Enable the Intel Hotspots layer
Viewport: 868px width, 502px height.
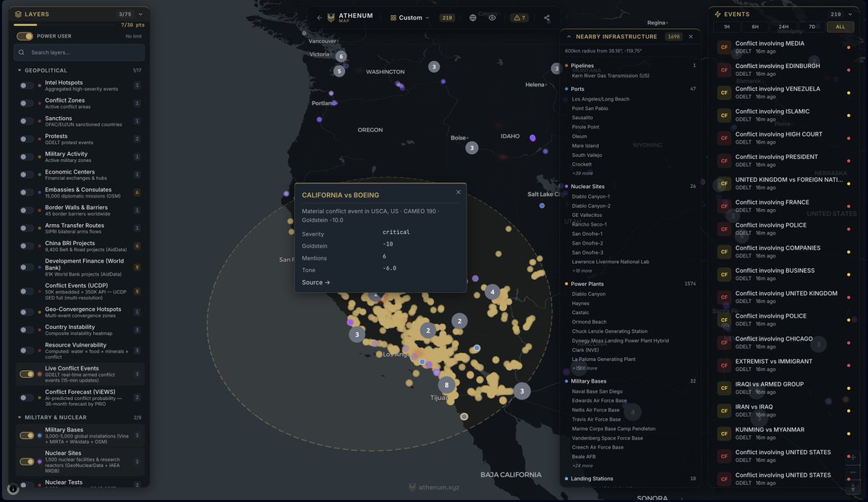pos(27,85)
